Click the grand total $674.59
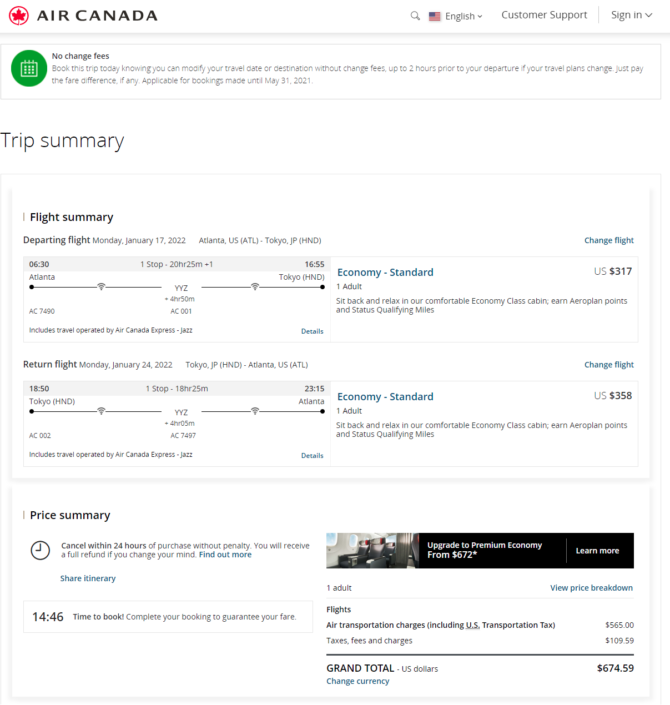The image size is (670, 705). pyautogui.click(x=615, y=668)
